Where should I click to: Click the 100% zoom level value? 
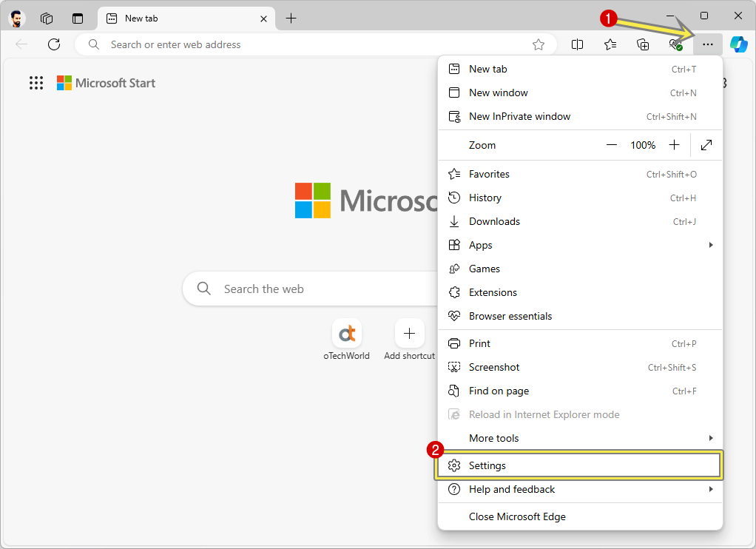[x=643, y=145]
